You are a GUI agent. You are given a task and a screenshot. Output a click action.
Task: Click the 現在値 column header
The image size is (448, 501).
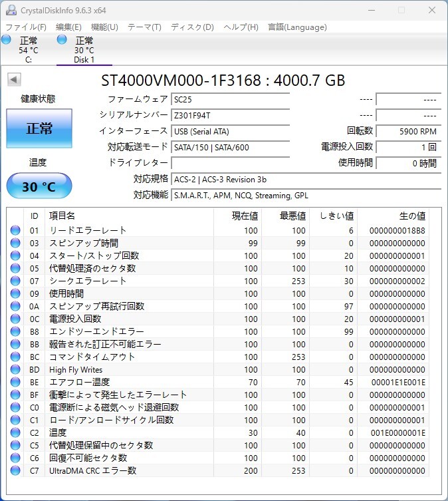pyautogui.click(x=237, y=216)
